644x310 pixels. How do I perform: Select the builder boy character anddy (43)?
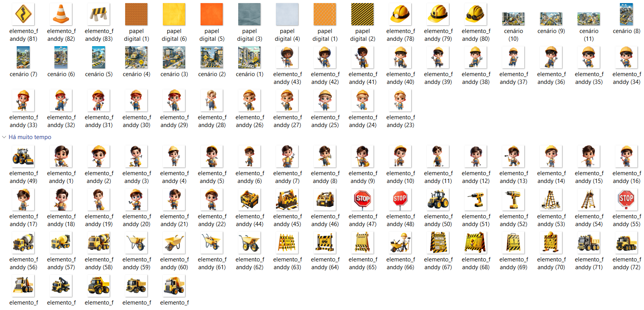click(287, 57)
